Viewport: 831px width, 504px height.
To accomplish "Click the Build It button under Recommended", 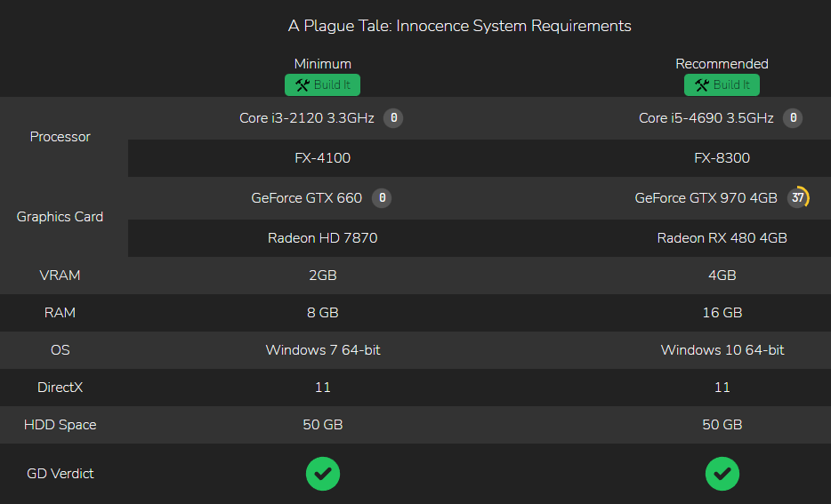I will (x=722, y=84).
